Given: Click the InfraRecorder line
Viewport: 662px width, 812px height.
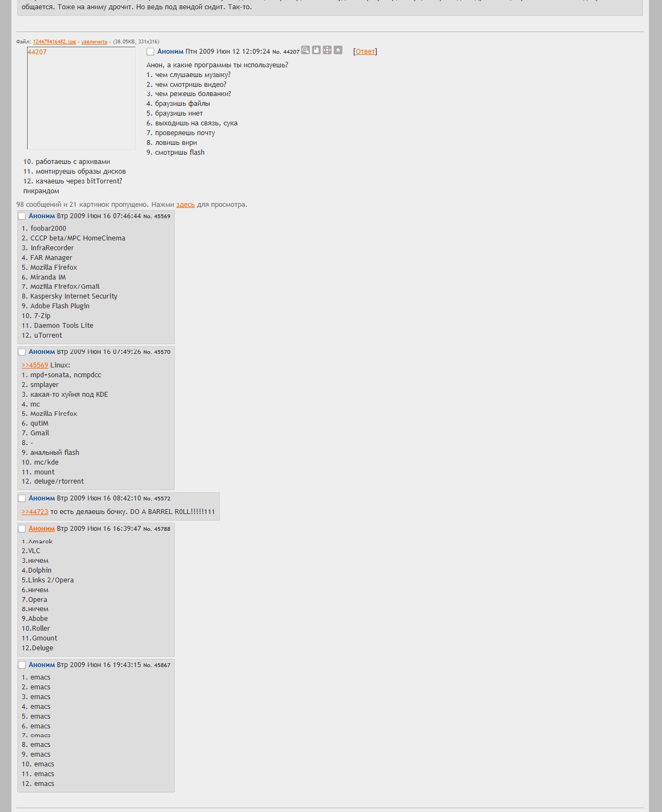Looking at the screenshot, I should (x=48, y=248).
